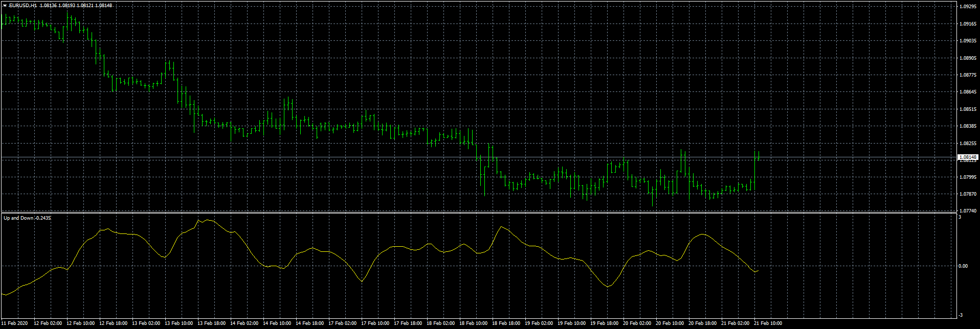Viewport: 980px width, 329px height.
Task: Click the 13 Feb 10:00 time label
Action: (x=179, y=323)
